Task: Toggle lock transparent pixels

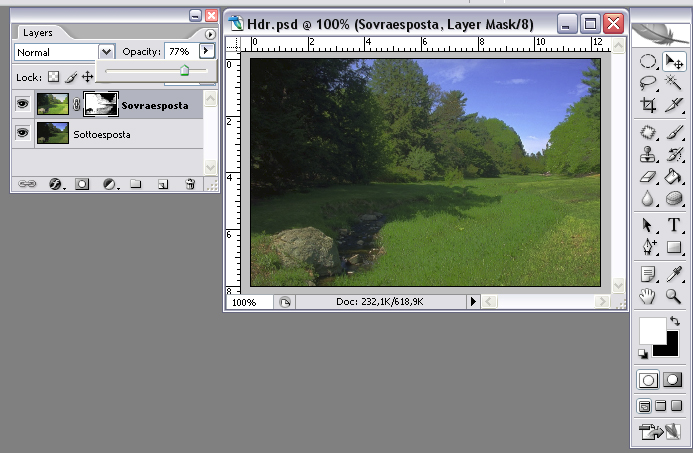Action: [54, 76]
